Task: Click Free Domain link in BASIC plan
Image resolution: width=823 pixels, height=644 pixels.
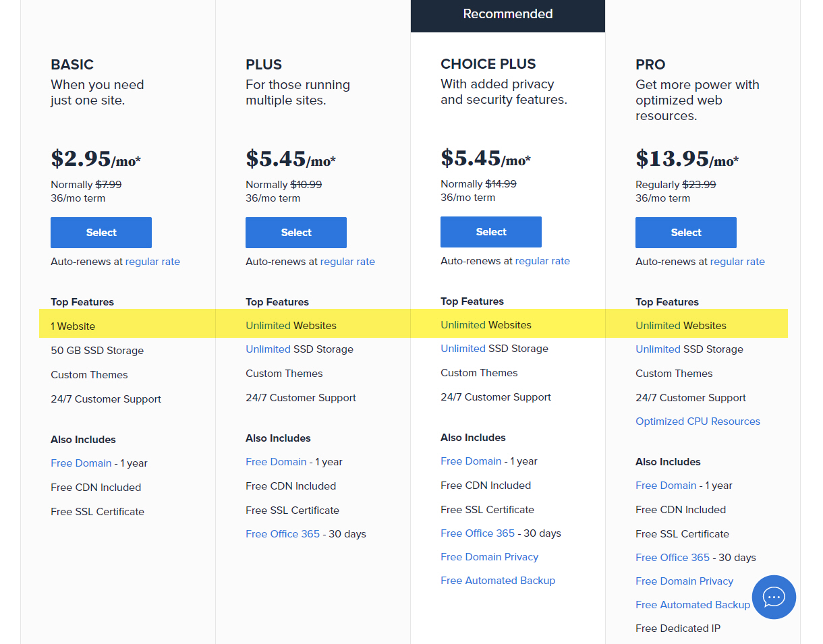Action: [x=81, y=463]
